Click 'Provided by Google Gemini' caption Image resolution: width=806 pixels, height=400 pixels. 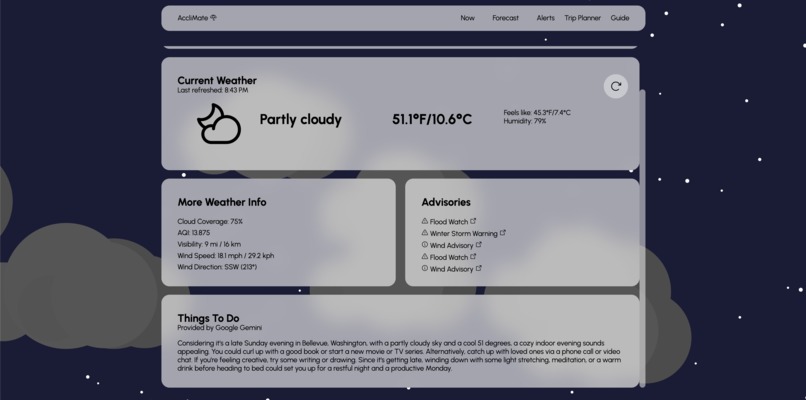[219, 328]
